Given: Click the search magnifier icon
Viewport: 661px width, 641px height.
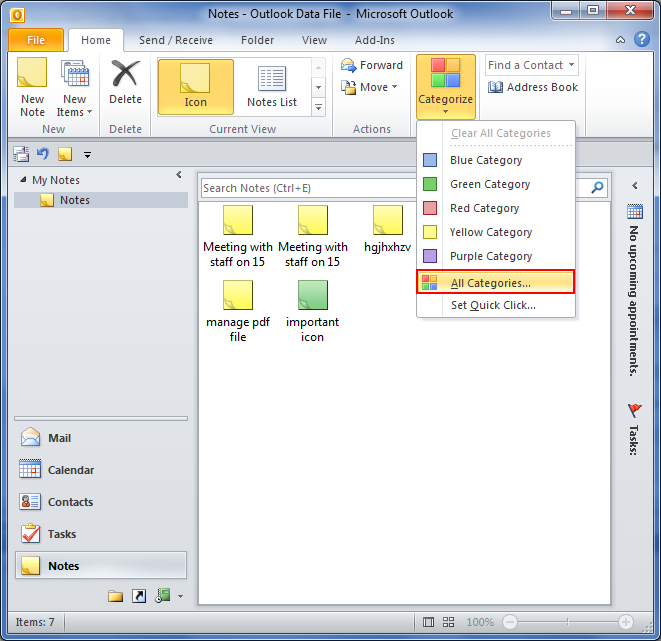Looking at the screenshot, I should pos(597,188).
